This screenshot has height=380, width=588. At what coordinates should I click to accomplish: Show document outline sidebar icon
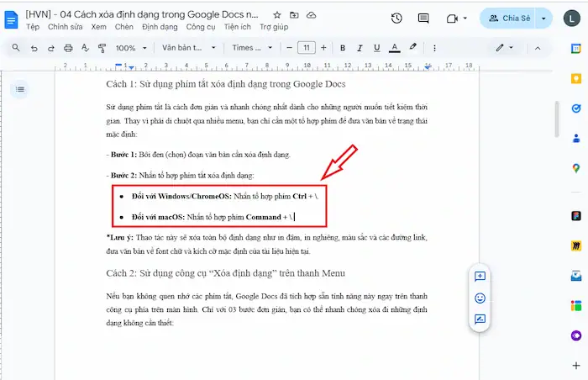(x=20, y=89)
